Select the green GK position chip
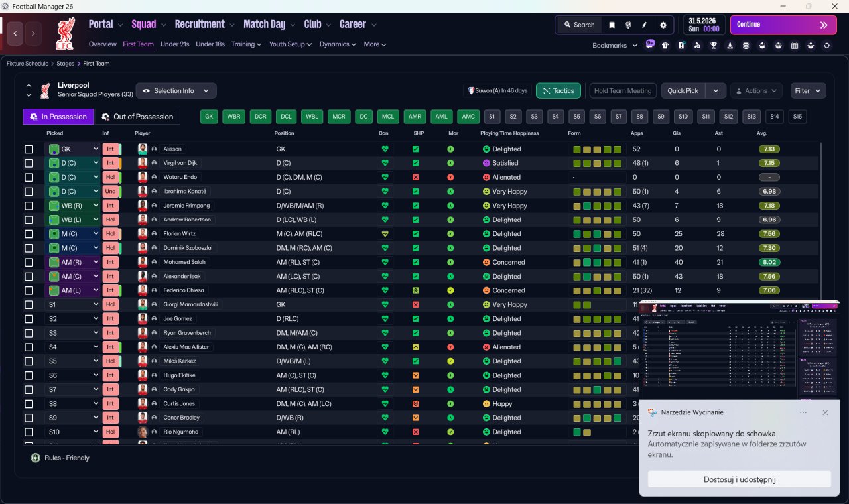 coord(209,117)
